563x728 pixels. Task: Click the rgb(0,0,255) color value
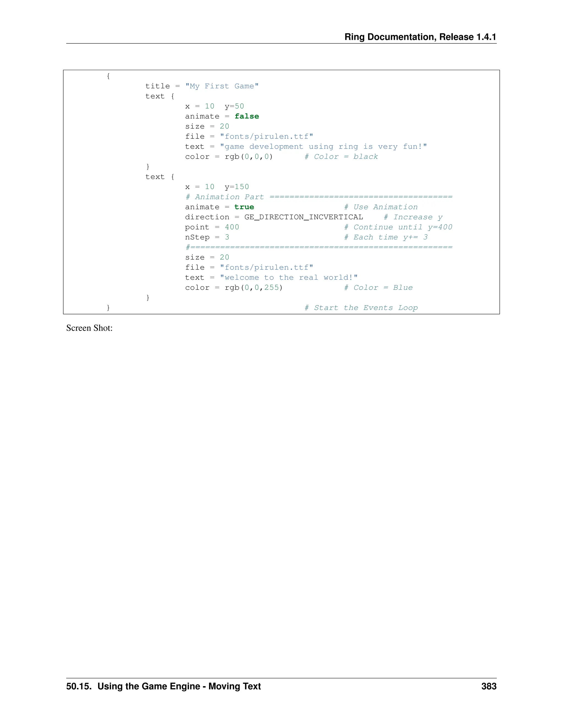coord(253,288)
